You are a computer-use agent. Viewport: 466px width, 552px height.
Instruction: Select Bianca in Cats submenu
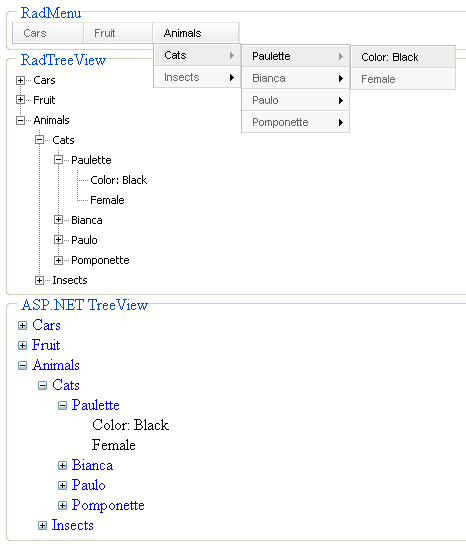pos(295,78)
